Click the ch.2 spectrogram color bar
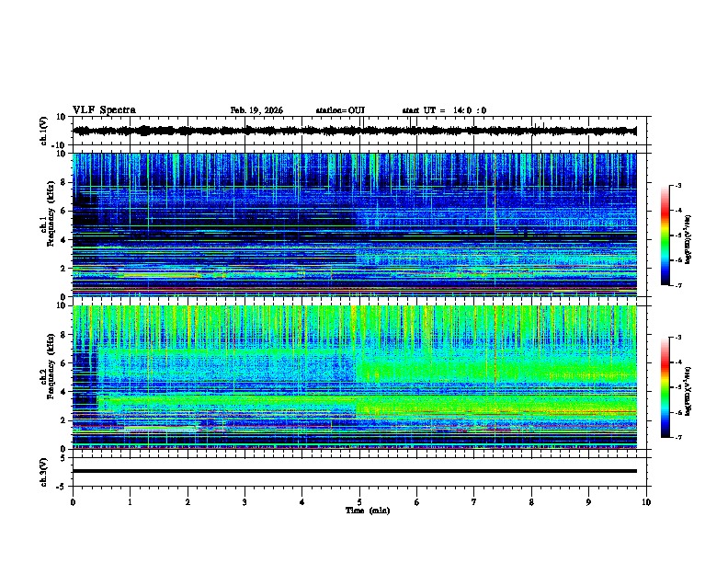728x563 pixels. coord(665,387)
